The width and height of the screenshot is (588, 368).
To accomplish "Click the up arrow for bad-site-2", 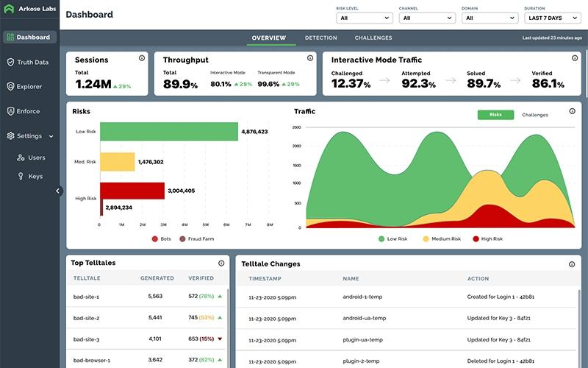I will coord(220,318).
